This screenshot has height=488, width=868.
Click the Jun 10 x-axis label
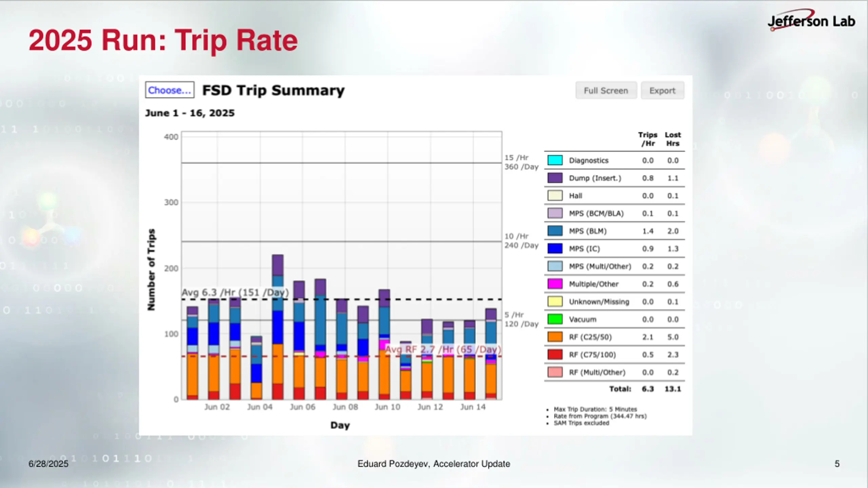[387, 407]
